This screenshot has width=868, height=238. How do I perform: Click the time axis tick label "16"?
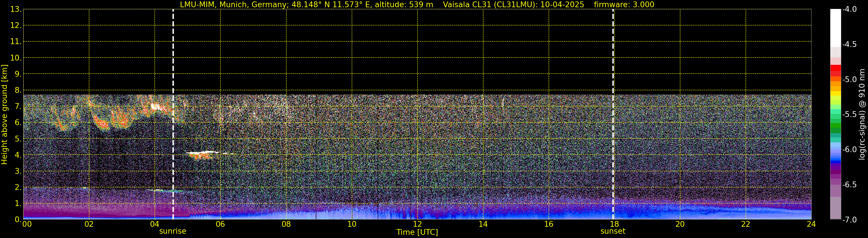click(549, 224)
